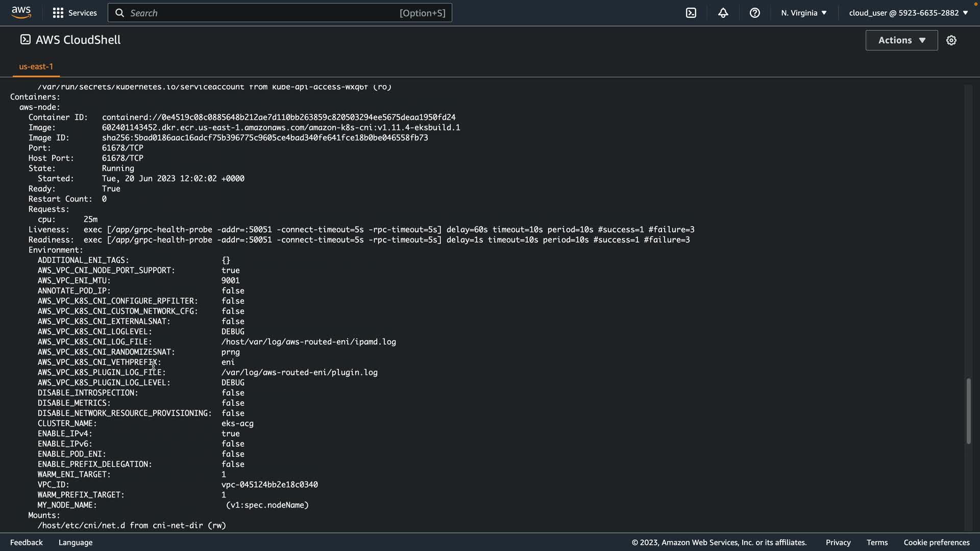Expand the cloud_user account menu

[x=908, y=13]
